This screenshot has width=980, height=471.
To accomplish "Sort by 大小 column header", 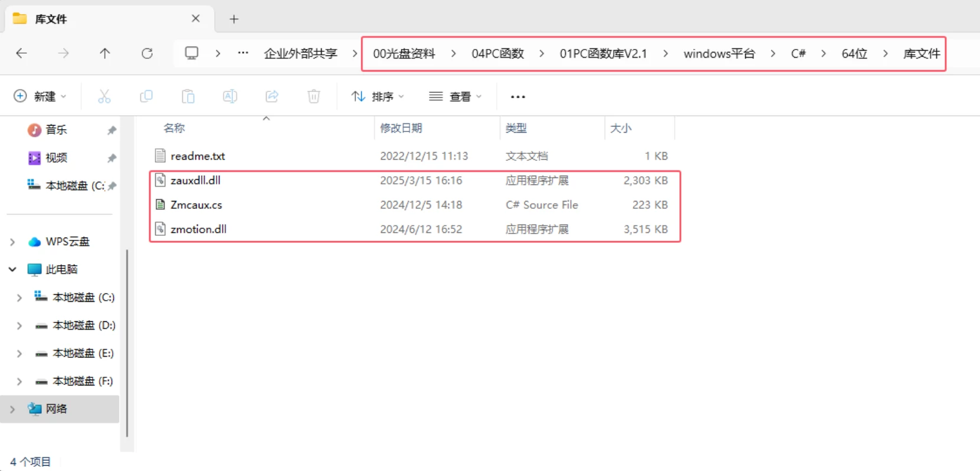I will (x=621, y=128).
